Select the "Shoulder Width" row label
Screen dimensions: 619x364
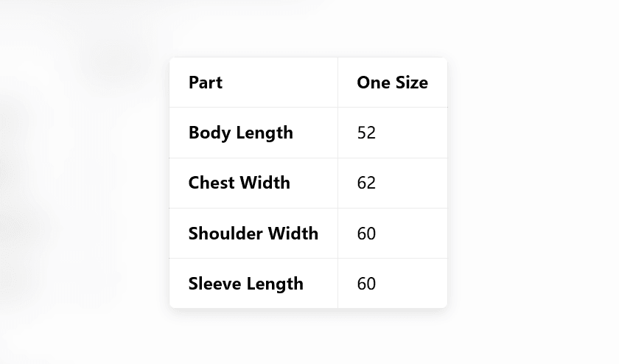[253, 234]
